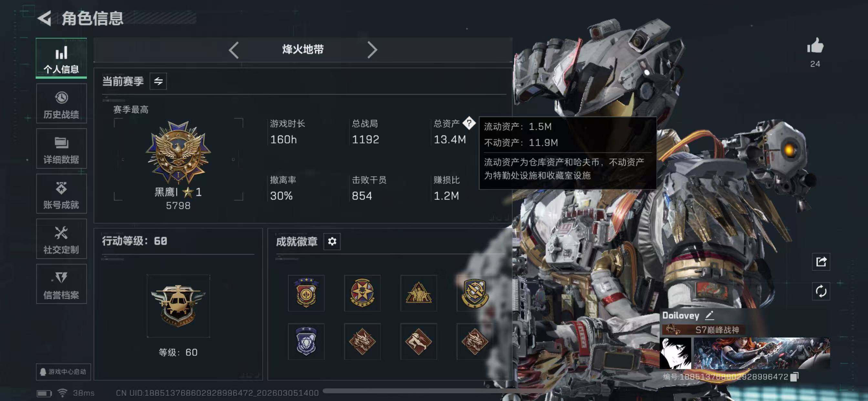Toggle the 当前赛季 season switch button
This screenshot has height=401, width=868.
coord(158,81)
